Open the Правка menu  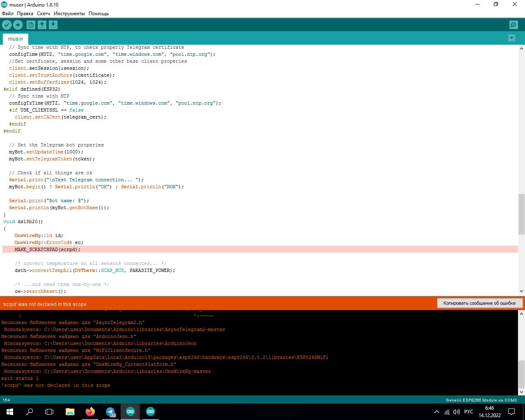click(25, 14)
